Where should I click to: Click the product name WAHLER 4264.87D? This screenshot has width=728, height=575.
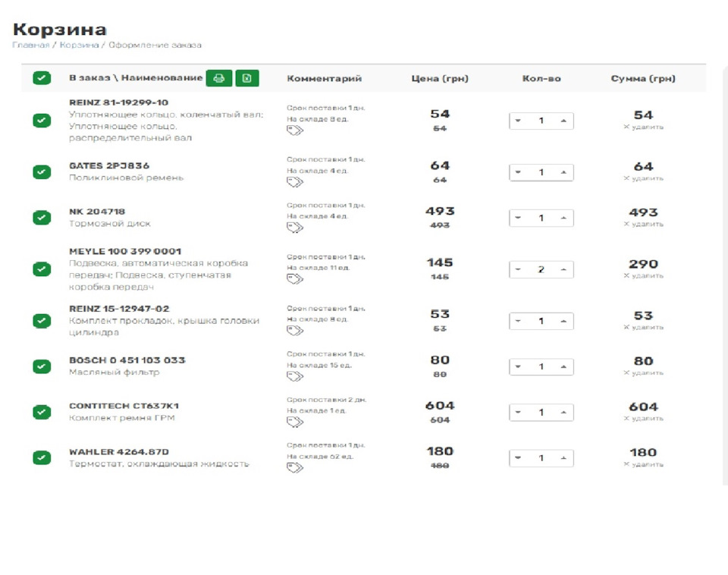119,451
